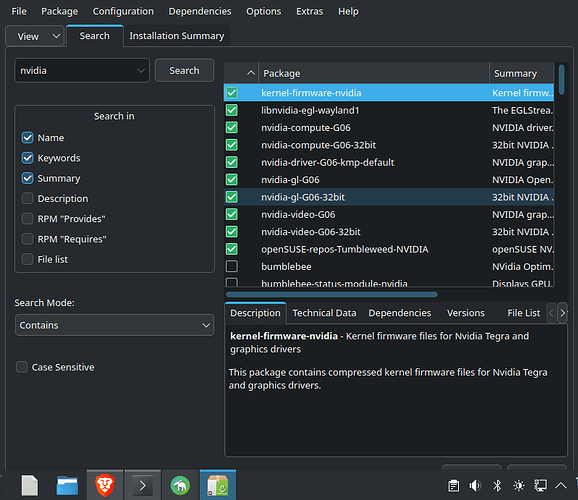Enable RPM "Requires" checkbox
Image resolution: width=578 pixels, height=500 pixels.
(27, 239)
